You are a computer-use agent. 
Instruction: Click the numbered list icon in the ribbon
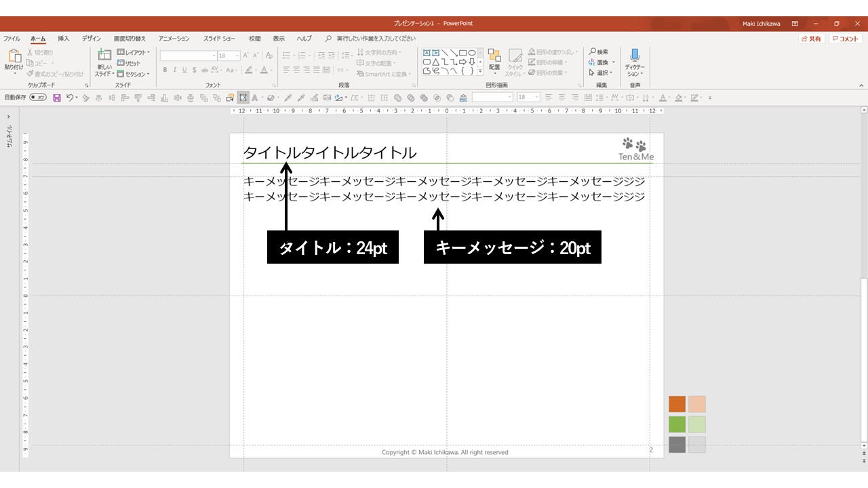pos(302,56)
